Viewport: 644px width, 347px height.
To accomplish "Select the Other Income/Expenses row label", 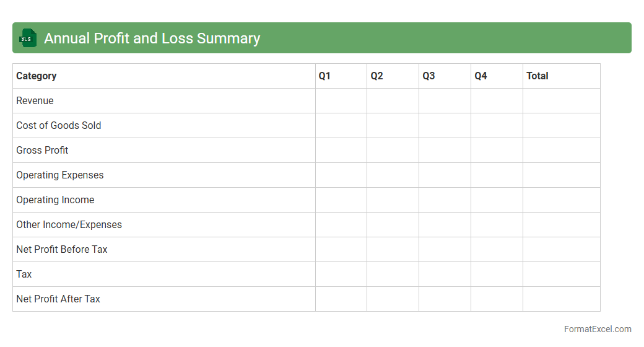I will [69, 225].
